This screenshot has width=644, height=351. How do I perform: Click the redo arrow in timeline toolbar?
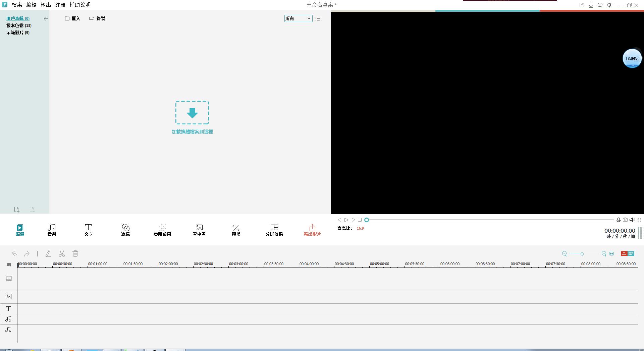coord(27,254)
